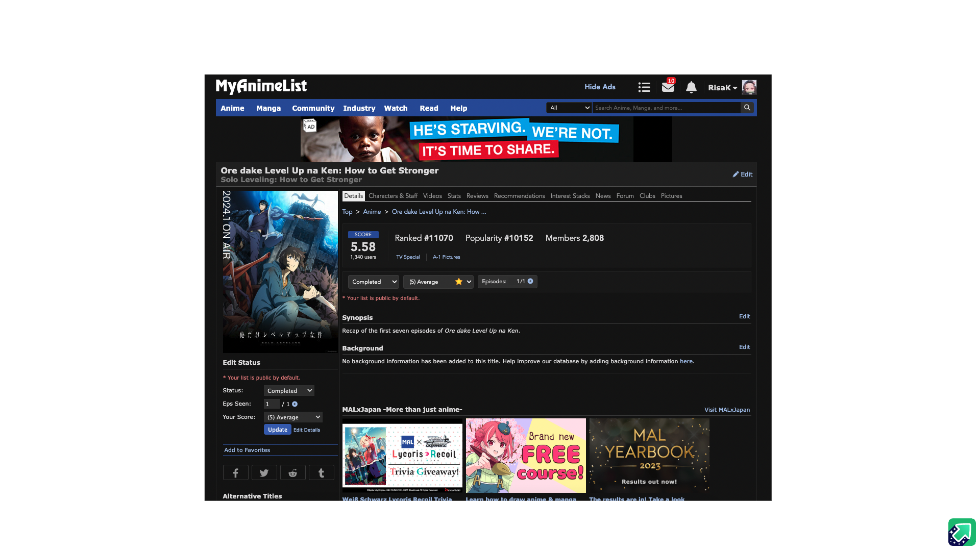Open the list menu icon in header
Viewport: 980px width, 551px height.
click(644, 87)
